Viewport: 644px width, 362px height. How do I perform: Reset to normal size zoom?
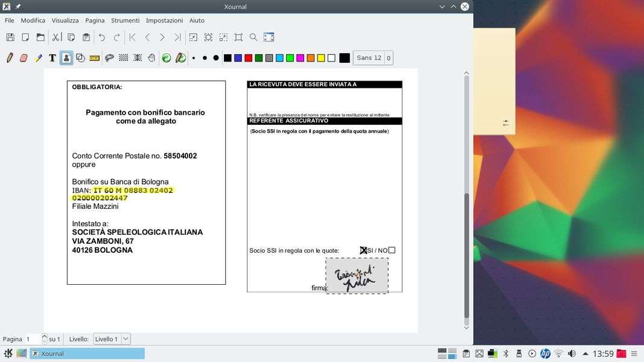coord(238,37)
